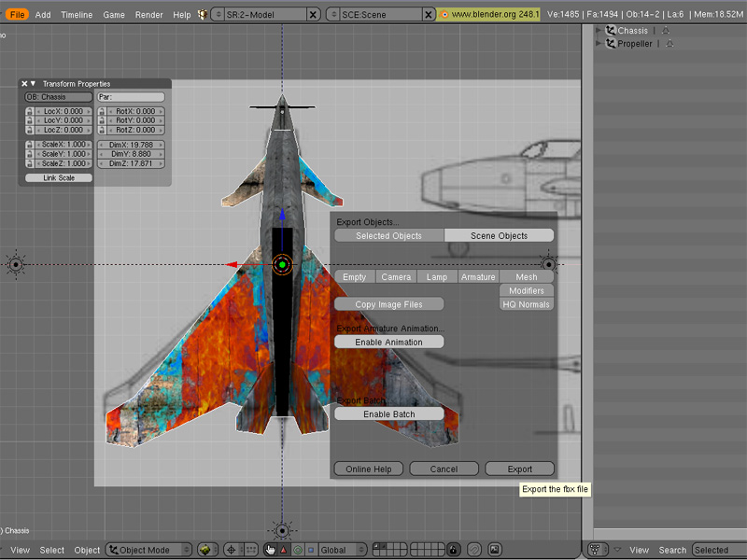Click the Export button
This screenshot has height=560, width=747.
[519, 469]
